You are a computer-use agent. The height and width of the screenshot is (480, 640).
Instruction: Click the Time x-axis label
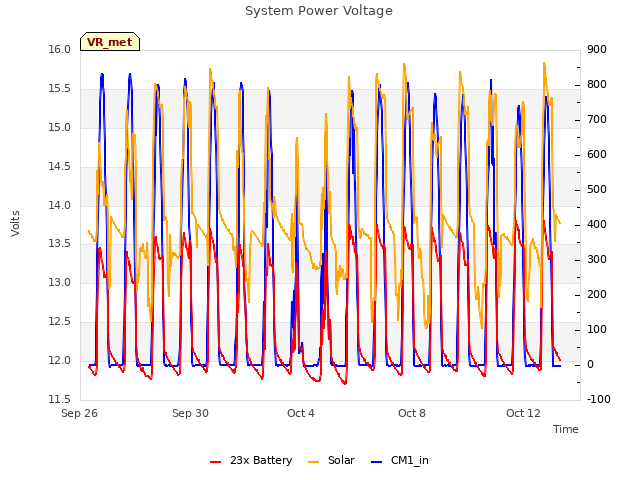click(566, 429)
